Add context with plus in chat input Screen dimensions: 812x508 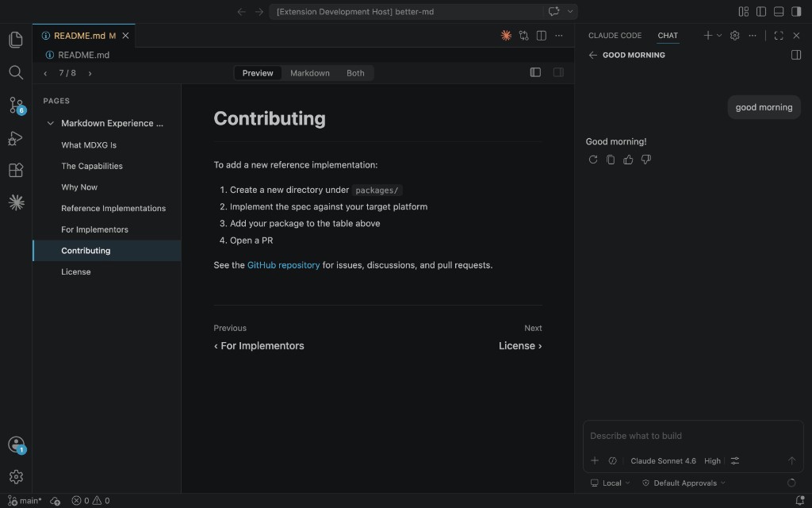tap(595, 460)
